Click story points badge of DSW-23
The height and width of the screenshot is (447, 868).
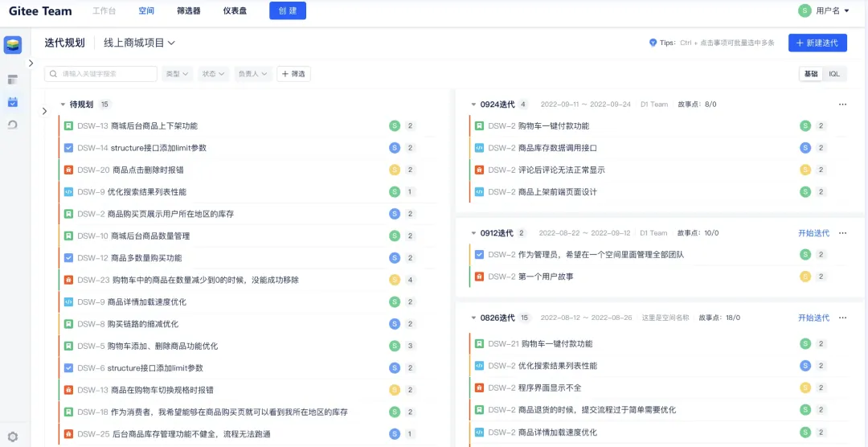(x=410, y=280)
